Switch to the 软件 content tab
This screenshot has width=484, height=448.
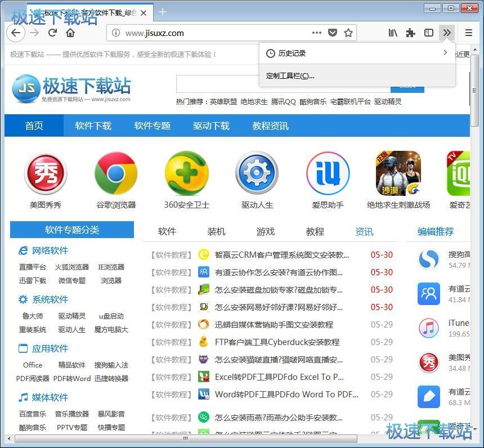167,231
